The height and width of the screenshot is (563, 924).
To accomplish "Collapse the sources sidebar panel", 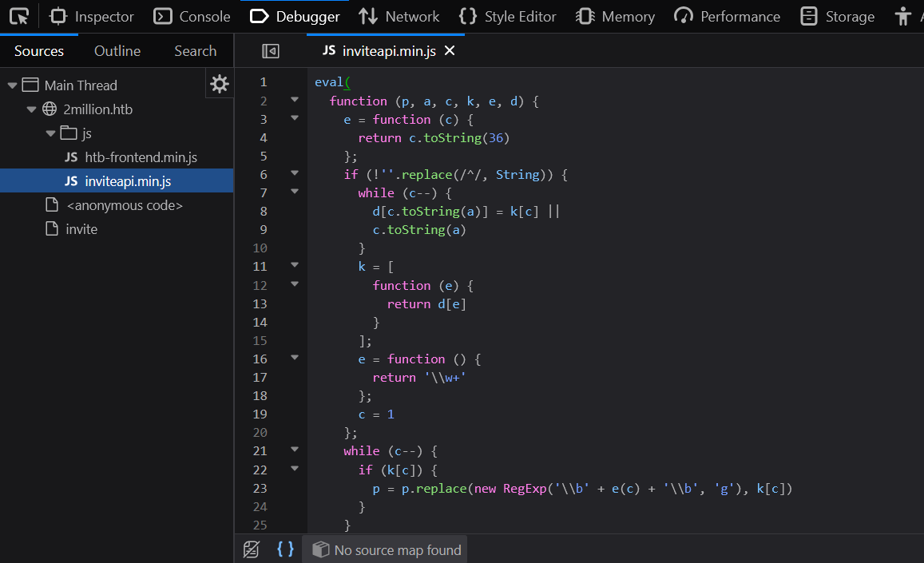I will [x=271, y=50].
